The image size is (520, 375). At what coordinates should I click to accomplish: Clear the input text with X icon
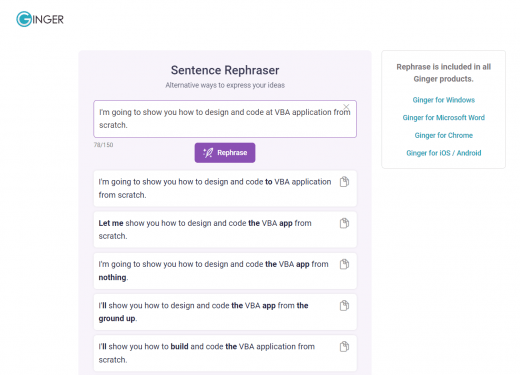(346, 107)
